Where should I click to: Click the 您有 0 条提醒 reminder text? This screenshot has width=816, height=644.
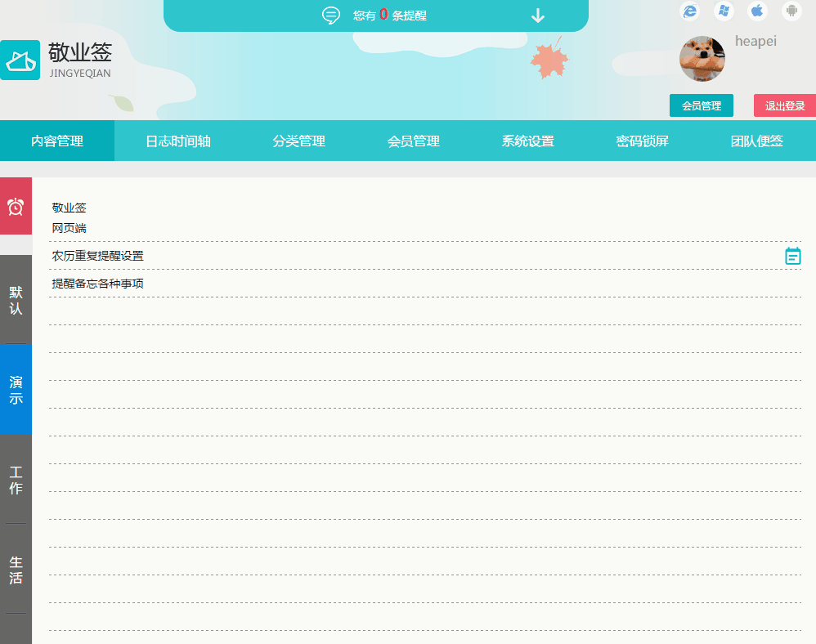click(390, 15)
